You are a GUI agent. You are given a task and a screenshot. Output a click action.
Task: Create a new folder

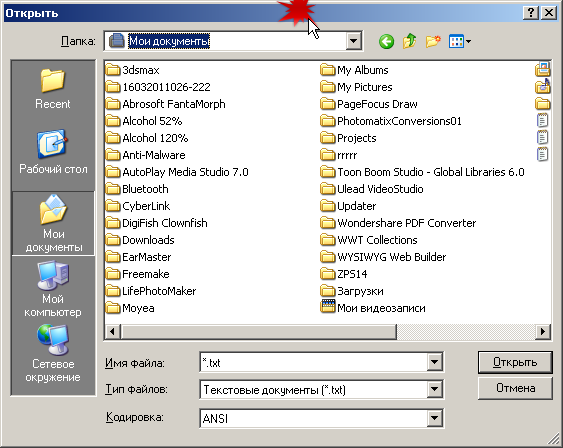pyautogui.click(x=433, y=41)
